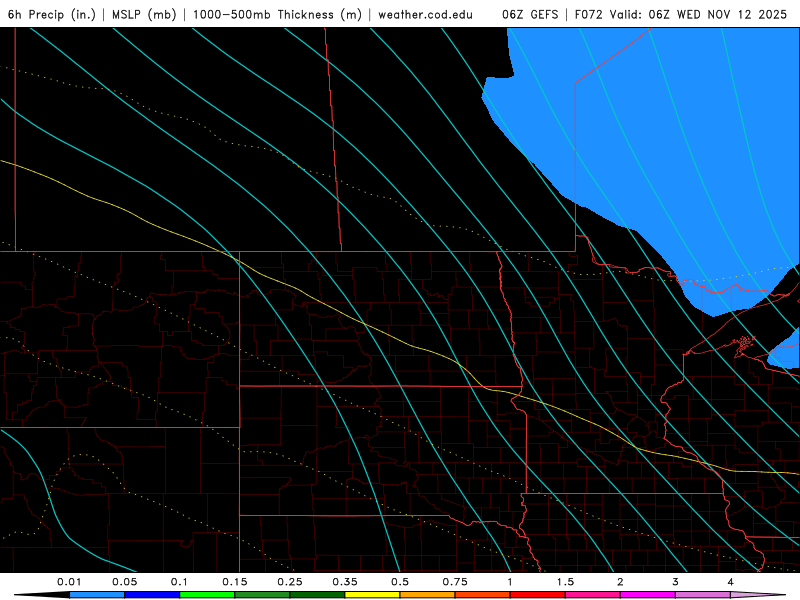Screen dimensions: 800x600
Task: Click the 0.05 legend value
Action: pyautogui.click(x=124, y=582)
